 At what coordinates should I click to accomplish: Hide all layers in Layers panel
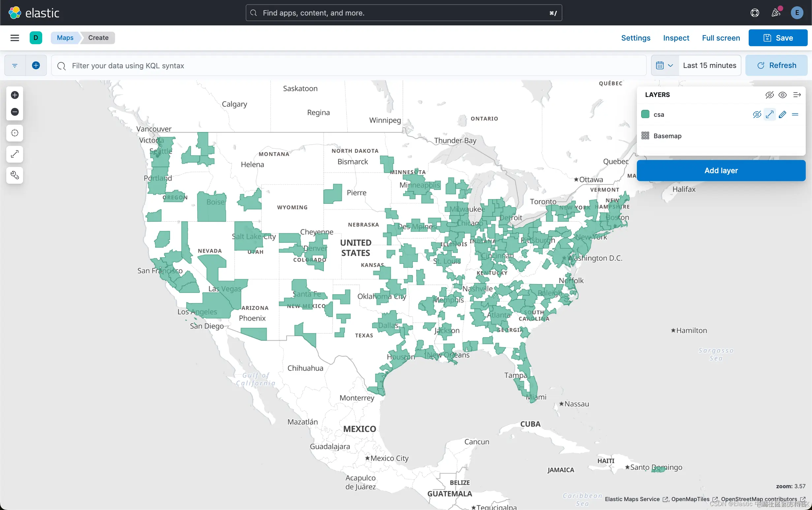(769, 95)
